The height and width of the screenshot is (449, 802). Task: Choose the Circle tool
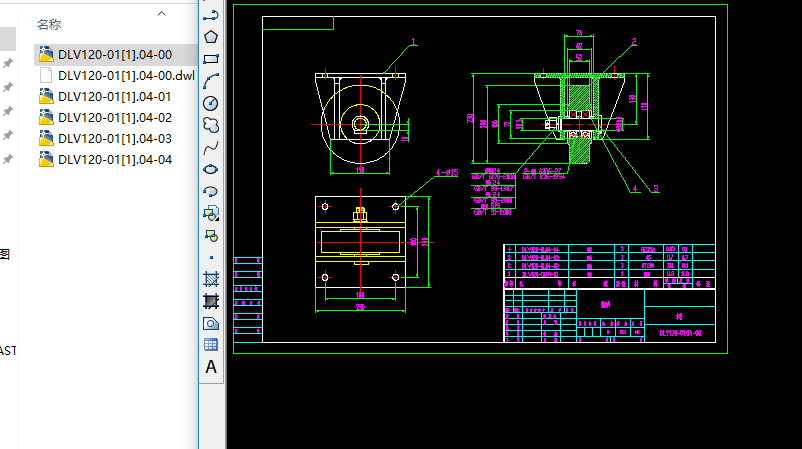click(211, 103)
